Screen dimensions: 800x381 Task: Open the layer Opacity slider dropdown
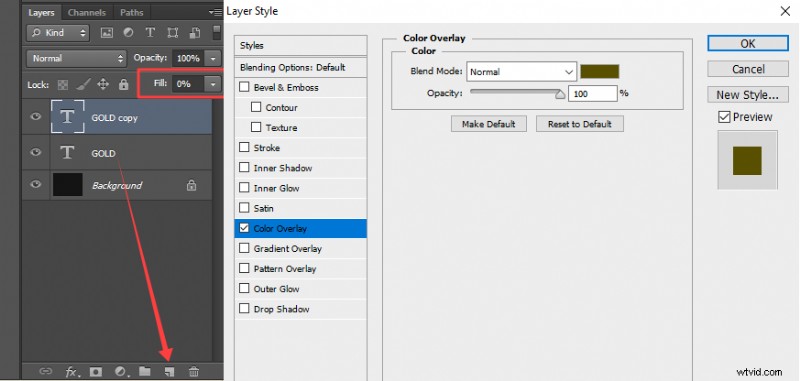pos(214,59)
